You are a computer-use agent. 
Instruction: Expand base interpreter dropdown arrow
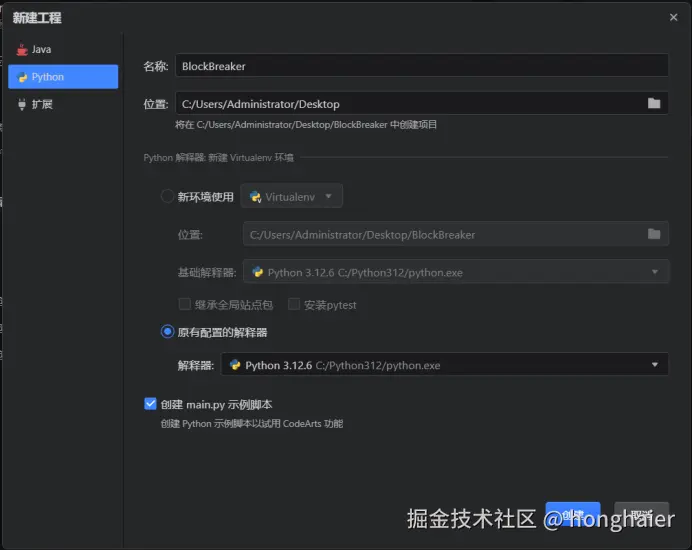click(655, 272)
